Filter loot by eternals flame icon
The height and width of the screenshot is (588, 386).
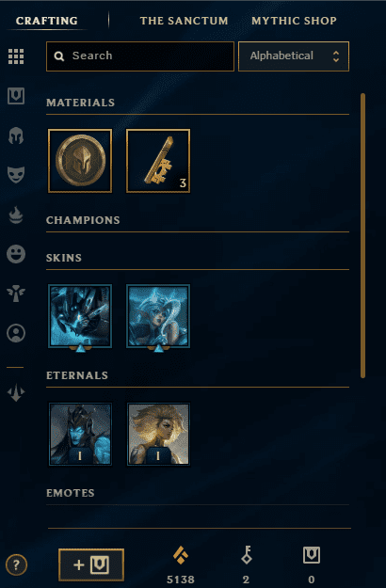point(16,215)
